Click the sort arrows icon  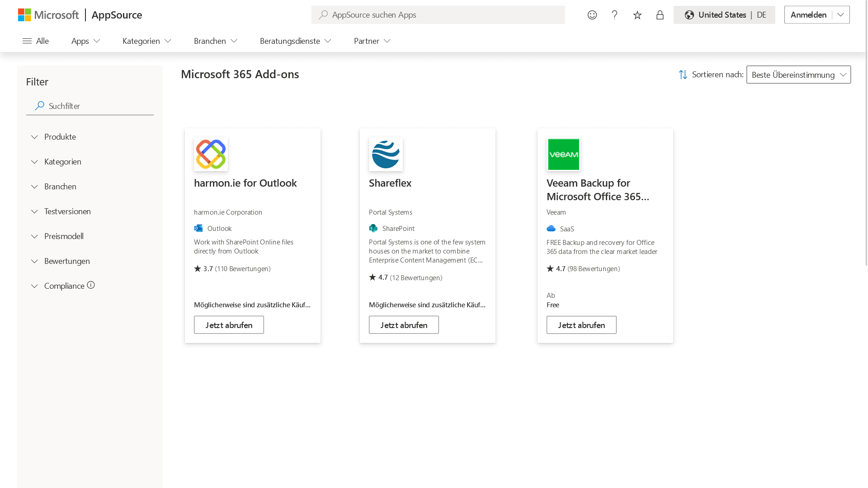pyautogui.click(x=683, y=75)
